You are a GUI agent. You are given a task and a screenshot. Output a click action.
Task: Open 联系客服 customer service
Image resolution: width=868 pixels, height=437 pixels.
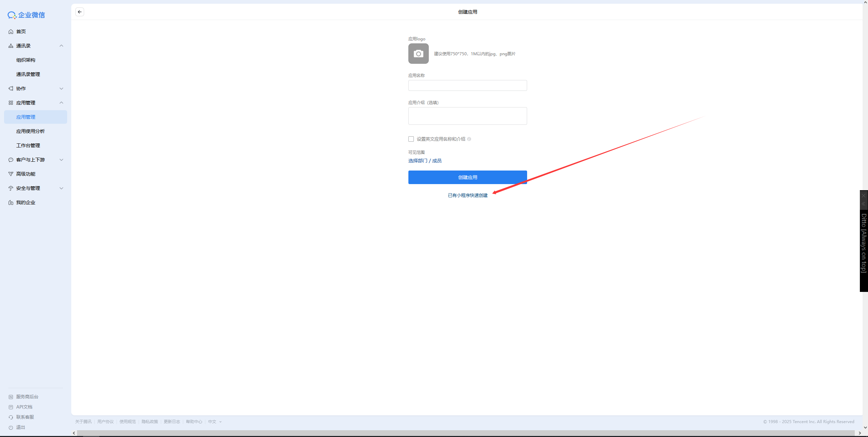pyautogui.click(x=25, y=417)
